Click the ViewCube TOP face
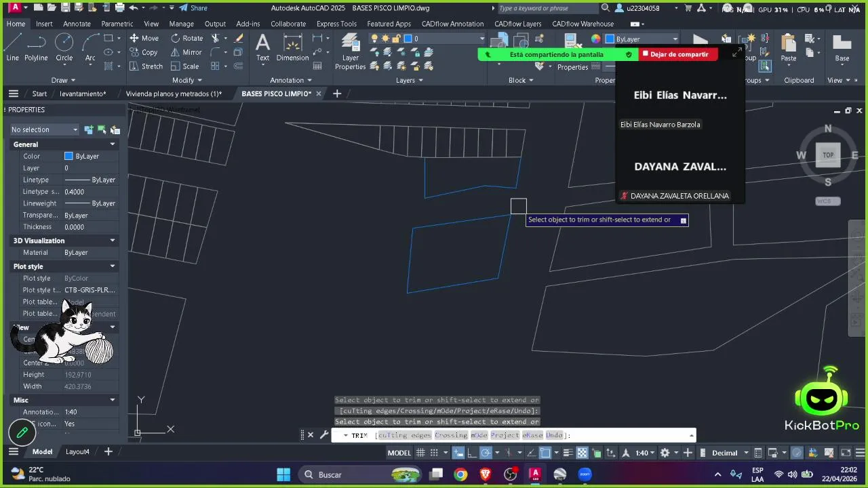This screenshot has height=488, width=868. click(828, 155)
